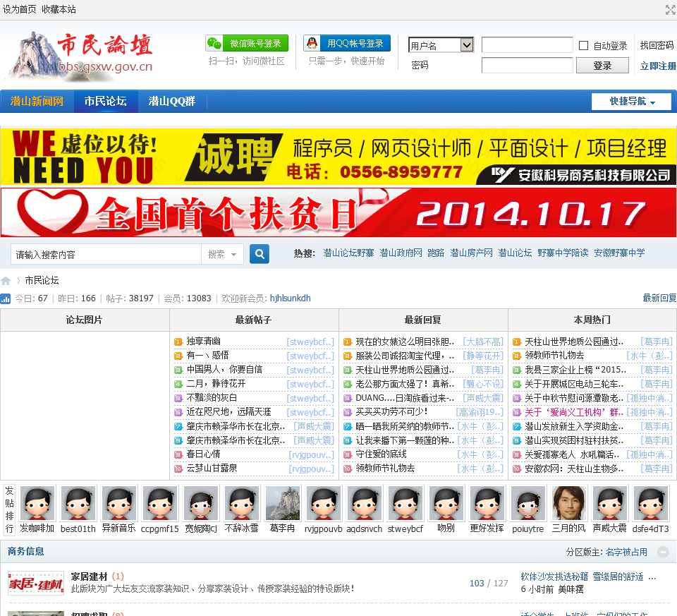The width and height of the screenshot is (677, 616).
Task: Open the 最新回复 link at right
Action: (659, 298)
